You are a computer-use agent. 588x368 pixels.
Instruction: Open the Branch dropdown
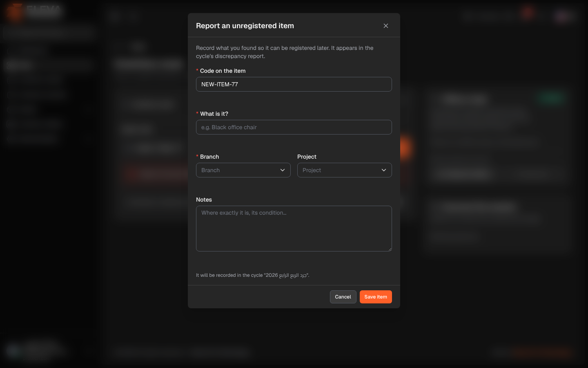click(243, 170)
